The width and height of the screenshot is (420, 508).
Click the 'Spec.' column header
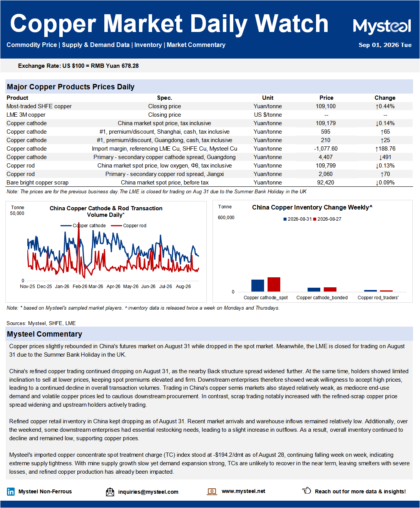(164, 98)
